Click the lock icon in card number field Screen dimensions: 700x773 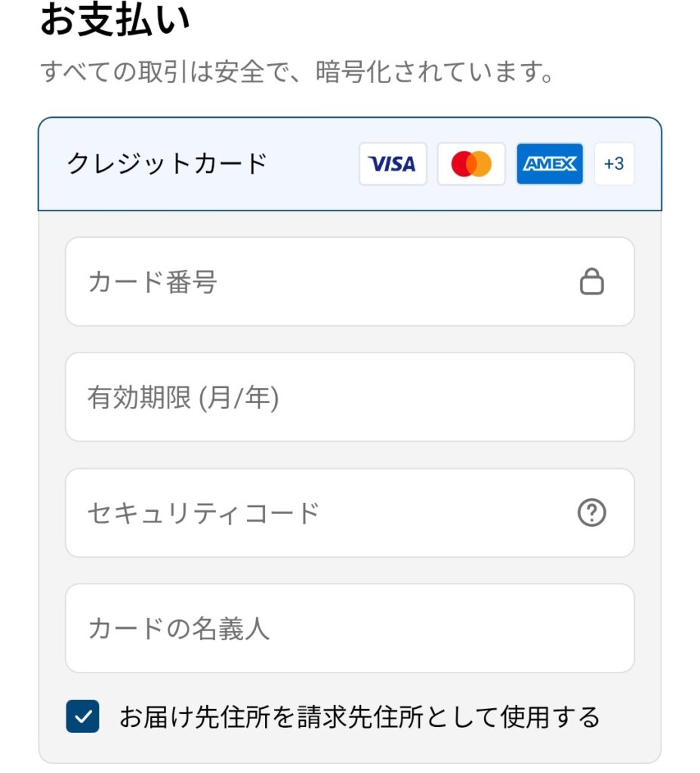click(x=592, y=282)
